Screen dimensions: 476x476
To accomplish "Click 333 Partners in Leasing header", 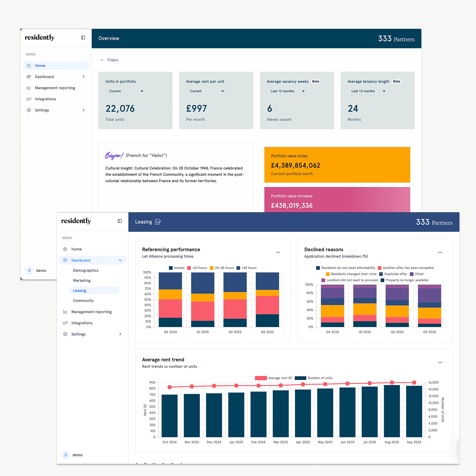I will 434,222.
